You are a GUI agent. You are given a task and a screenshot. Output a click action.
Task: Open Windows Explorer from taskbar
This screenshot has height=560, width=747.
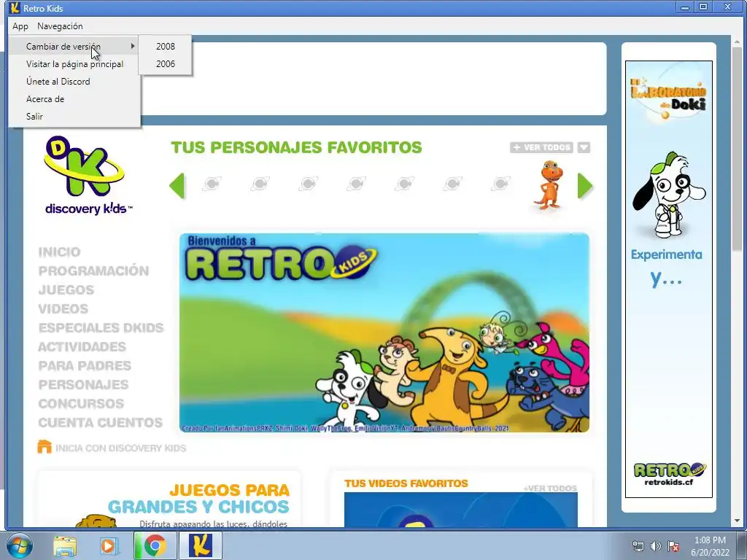pyautogui.click(x=65, y=545)
